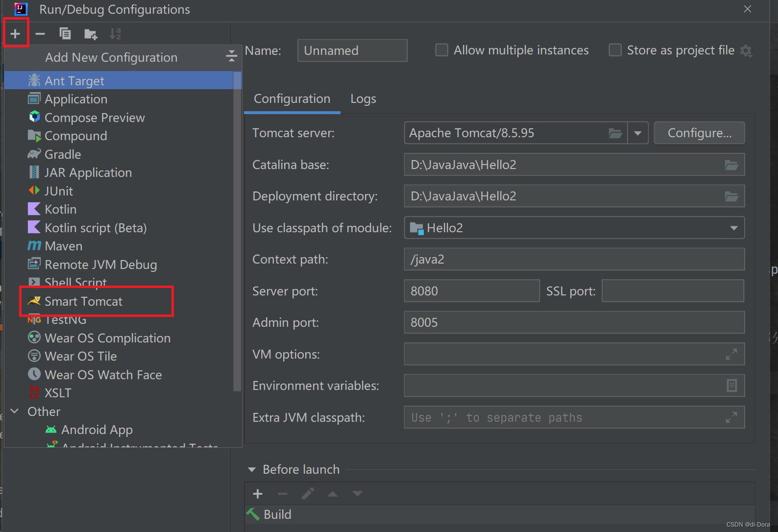The height and width of the screenshot is (532, 778).
Task: Open Environment variables editor icon
Action: pos(731,386)
